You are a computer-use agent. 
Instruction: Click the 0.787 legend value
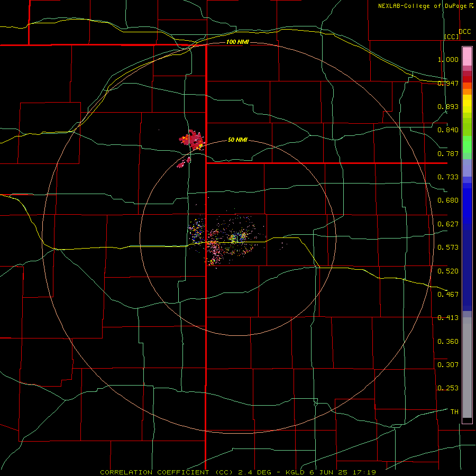point(448,153)
